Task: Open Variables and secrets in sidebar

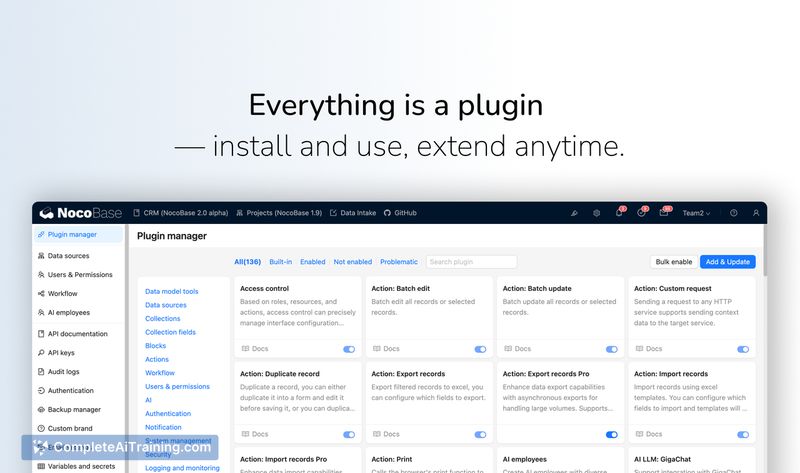Action: point(78,466)
